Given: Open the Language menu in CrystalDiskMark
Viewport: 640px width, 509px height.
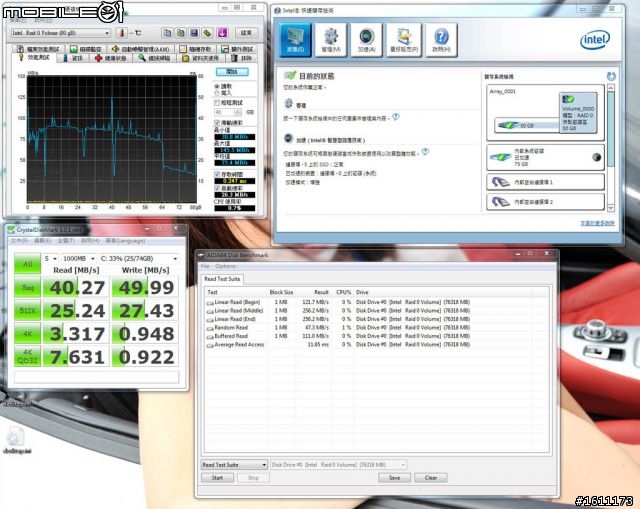Looking at the screenshot, I should tap(125, 241).
